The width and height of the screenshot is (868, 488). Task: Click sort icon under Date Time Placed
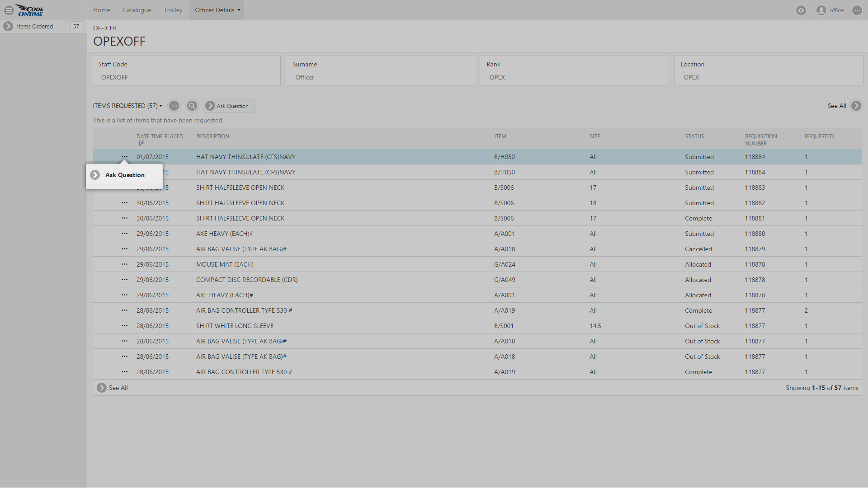point(141,143)
